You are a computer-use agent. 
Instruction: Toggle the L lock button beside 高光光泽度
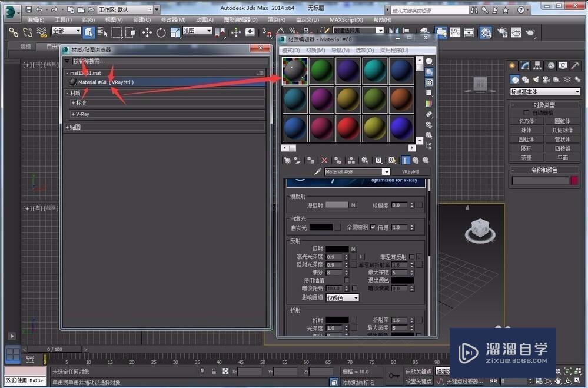pyautogui.click(x=361, y=257)
